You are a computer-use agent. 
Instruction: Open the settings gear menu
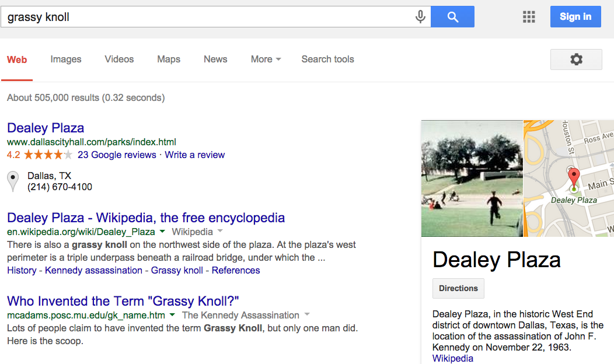[576, 60]
